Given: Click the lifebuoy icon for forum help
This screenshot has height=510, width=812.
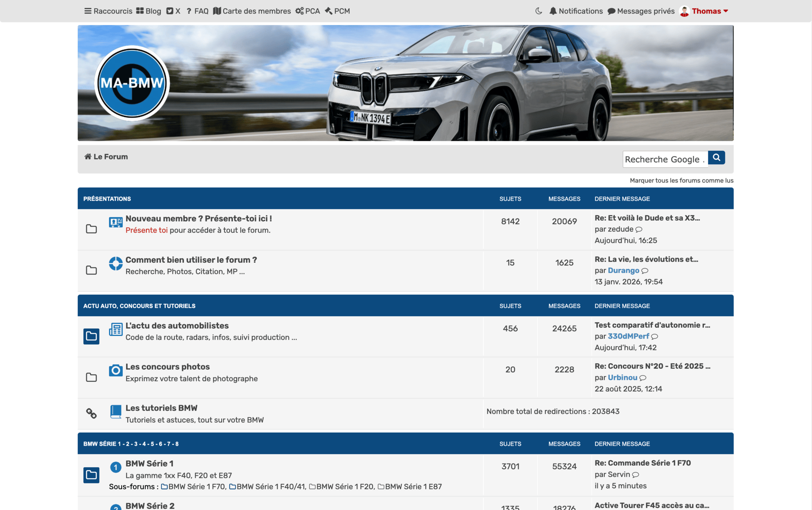Looking at the screenshot, I should pos(115,263).
